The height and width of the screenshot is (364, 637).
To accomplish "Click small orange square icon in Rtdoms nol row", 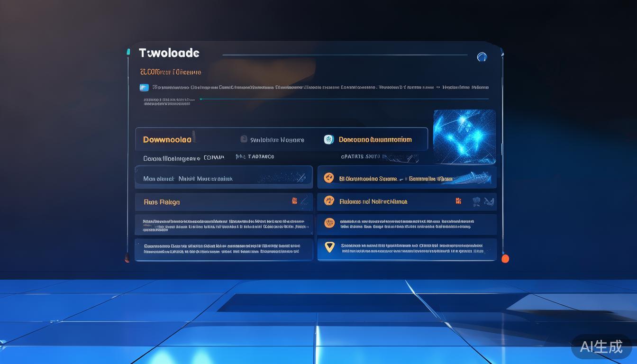I will coord(458,201).
